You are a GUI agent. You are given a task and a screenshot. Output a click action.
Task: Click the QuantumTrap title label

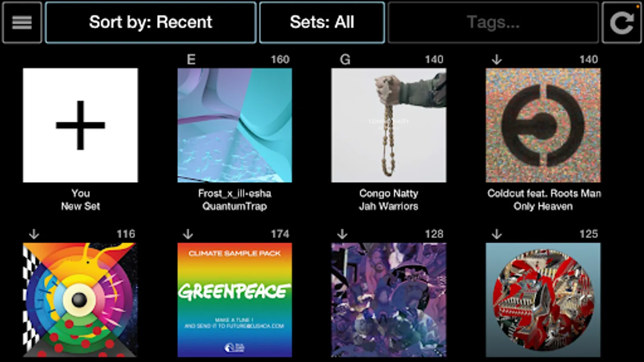pyautogui.click(x=235, y=206)
